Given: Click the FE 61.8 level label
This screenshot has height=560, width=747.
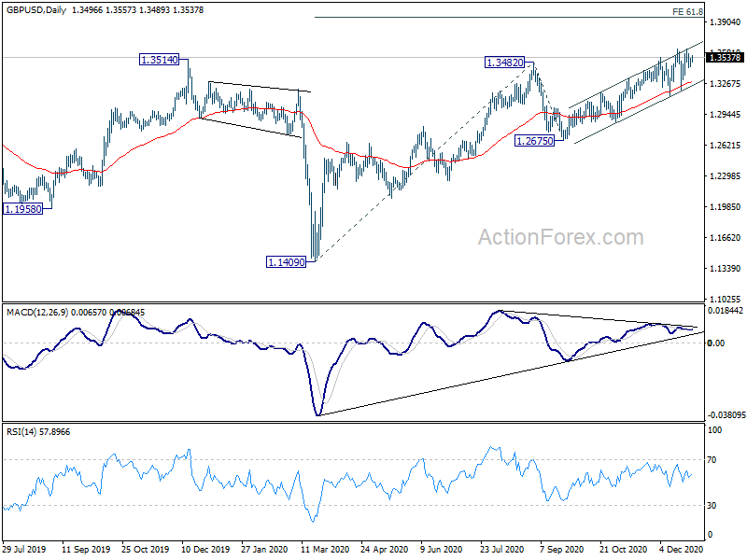Looking at the screenshot, I should (x=687, y=11).
